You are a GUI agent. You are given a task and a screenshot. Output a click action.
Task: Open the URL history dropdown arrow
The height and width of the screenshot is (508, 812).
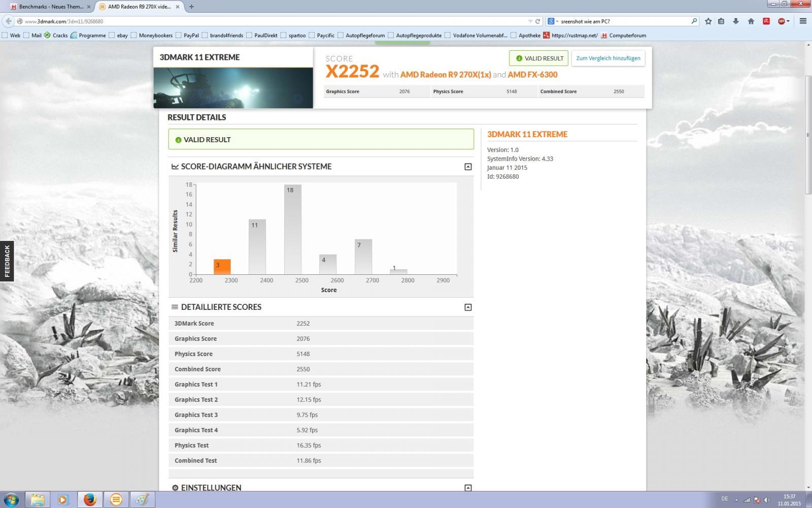pyautogui.click(x=530, y=21)
